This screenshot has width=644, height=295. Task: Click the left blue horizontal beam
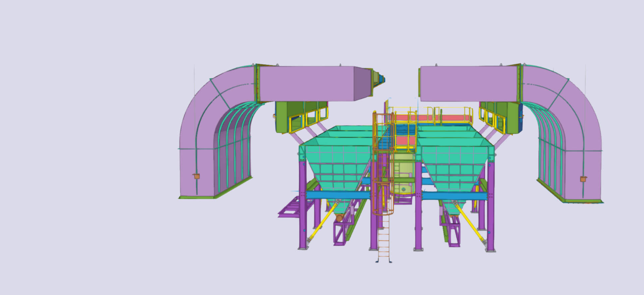(335, 195)
